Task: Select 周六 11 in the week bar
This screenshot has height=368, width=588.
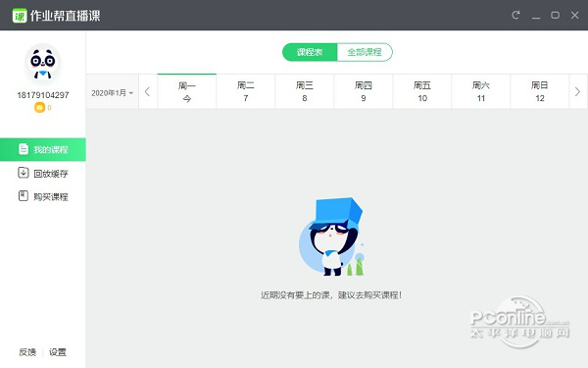Action: [481, 91]
